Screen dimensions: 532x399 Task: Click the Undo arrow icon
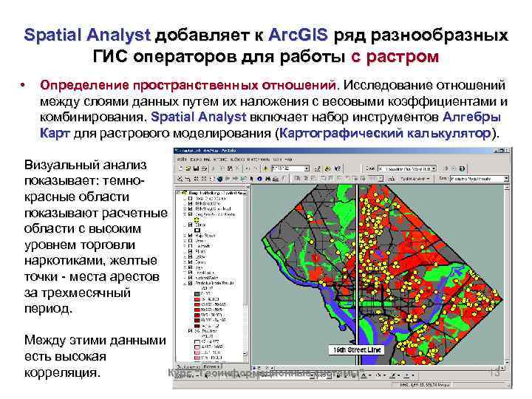[247, 168]
